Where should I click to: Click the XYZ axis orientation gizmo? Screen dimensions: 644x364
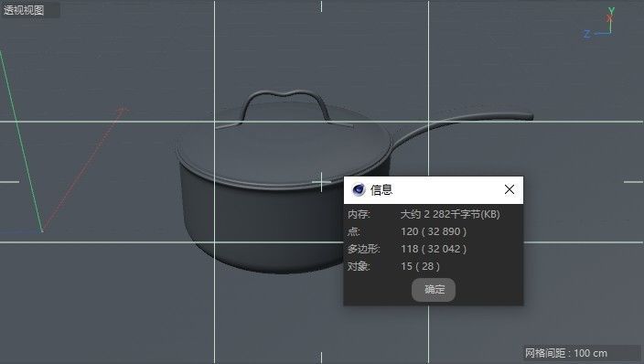click(599, 24)
